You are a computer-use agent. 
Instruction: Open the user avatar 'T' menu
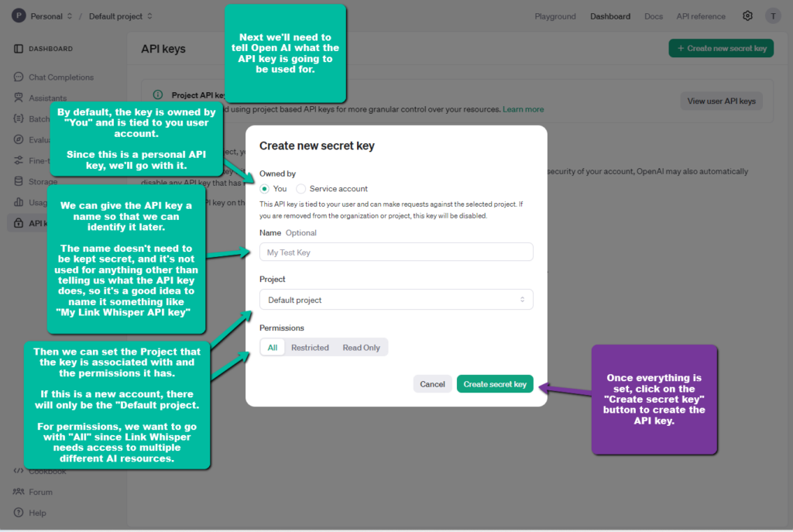(x=773, y=16)
